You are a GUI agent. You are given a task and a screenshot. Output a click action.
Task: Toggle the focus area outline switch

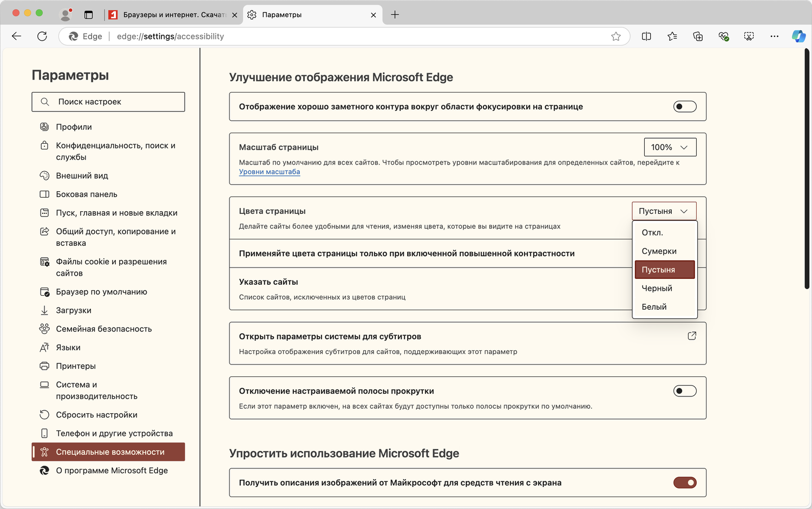click(685, 107)
